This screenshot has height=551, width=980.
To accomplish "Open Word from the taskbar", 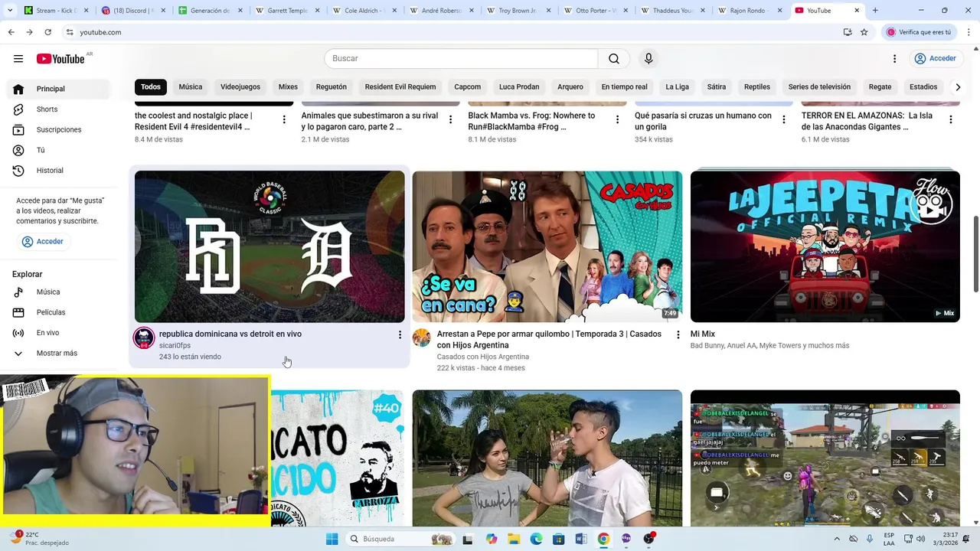I will tap(581, 539).
